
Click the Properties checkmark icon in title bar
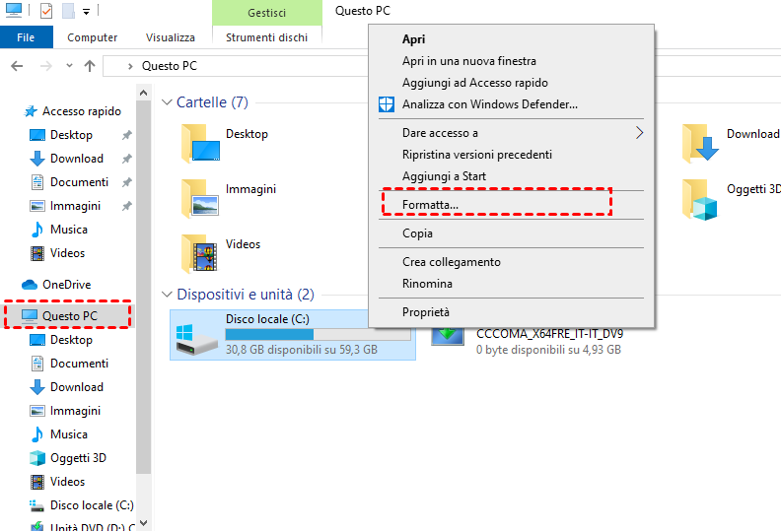tap(45, 11)
